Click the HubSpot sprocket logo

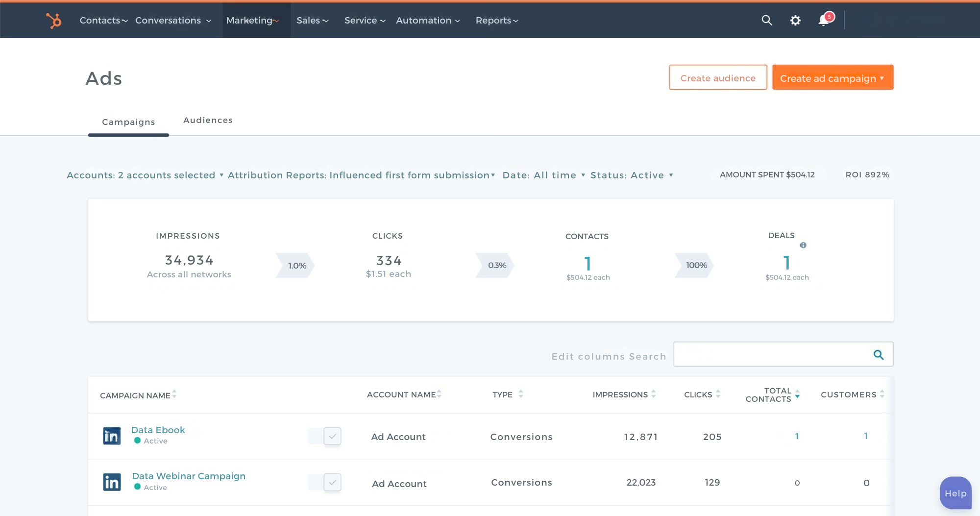[x=53, y=21]
